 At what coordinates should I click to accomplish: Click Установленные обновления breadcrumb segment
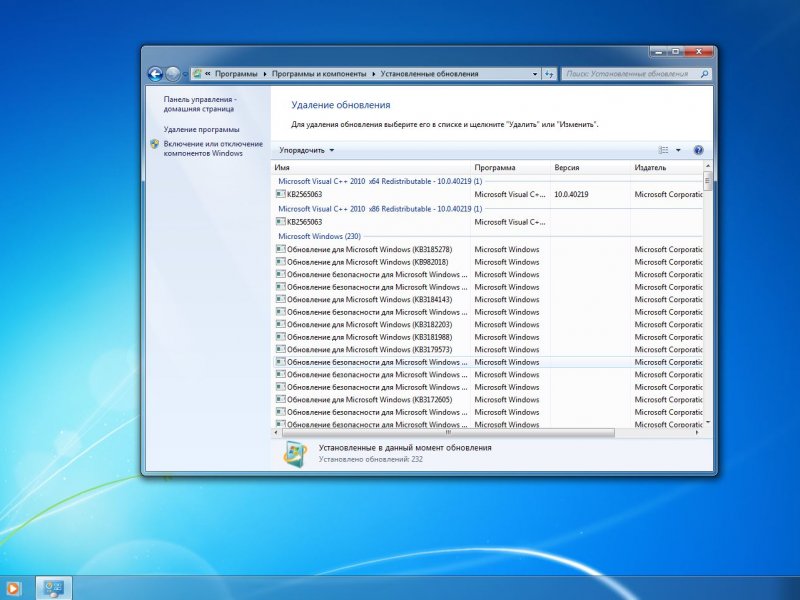(x=429, y=74)
